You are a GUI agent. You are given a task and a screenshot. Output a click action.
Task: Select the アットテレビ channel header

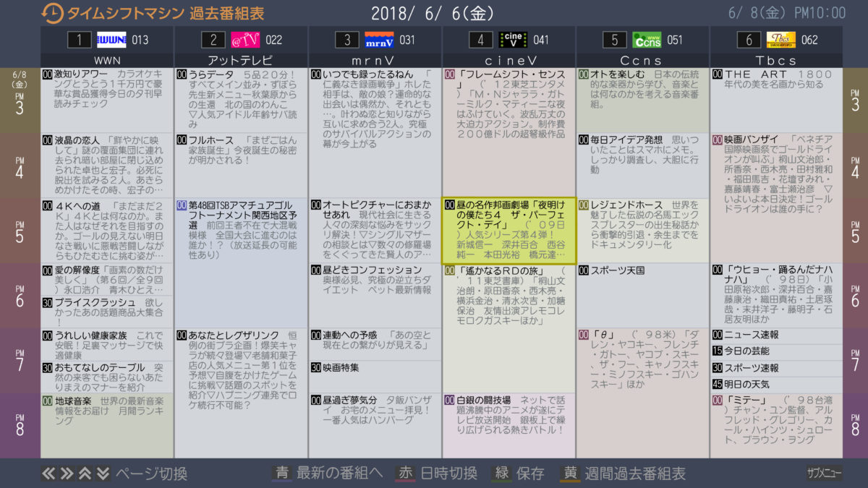pos(241,60)
